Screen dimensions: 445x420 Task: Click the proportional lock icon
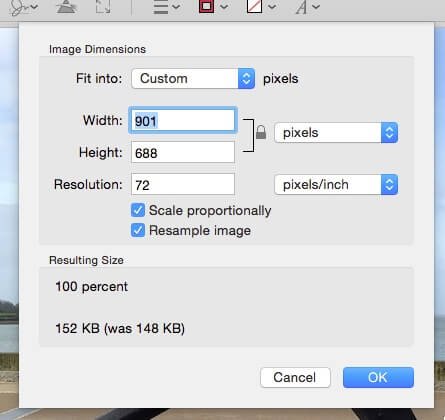(x=261, y=132)
